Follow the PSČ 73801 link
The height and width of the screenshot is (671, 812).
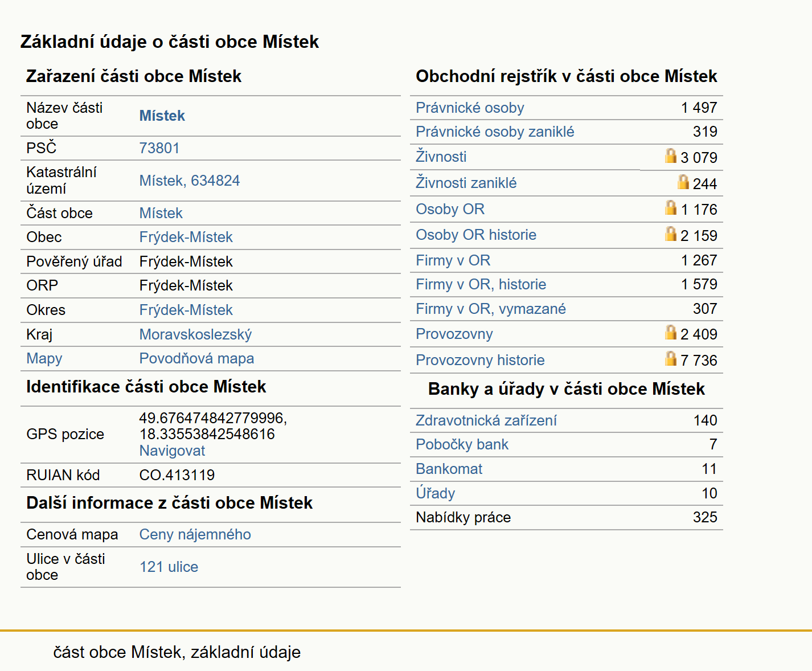pyautogui.click(x=159, y=148)
